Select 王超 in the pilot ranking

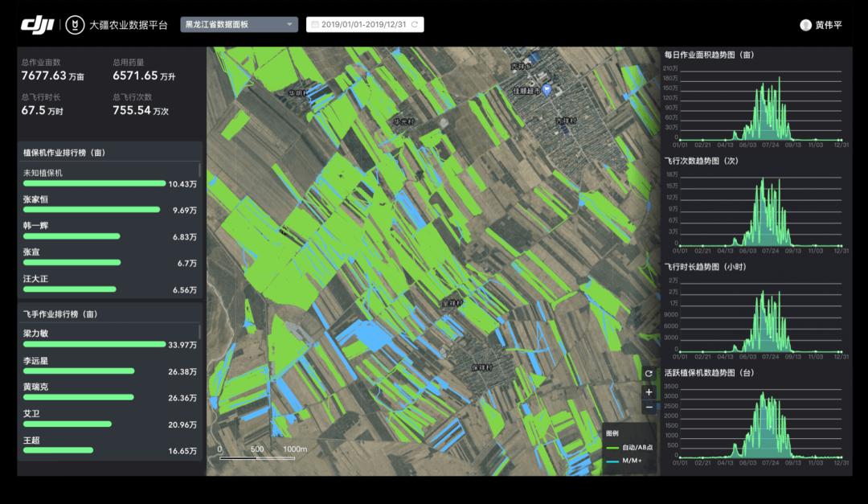coord(31,440)
